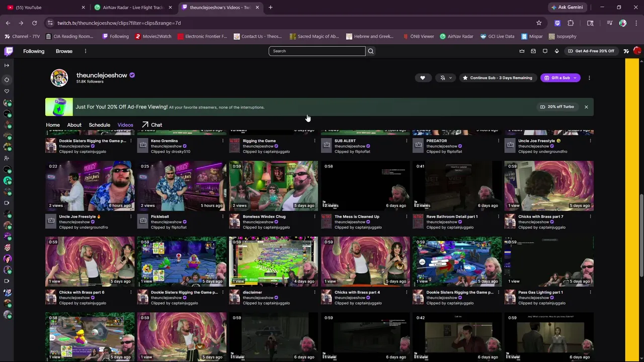Open the Boneless Windex Chug clip thumbnail
This screenshot has height=362, width=644.
[x=274, y=186]
